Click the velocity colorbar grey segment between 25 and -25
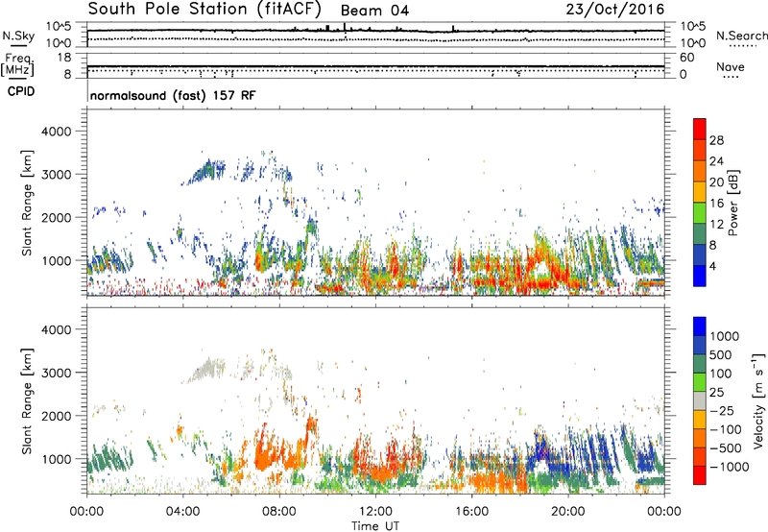 (700, 401)
